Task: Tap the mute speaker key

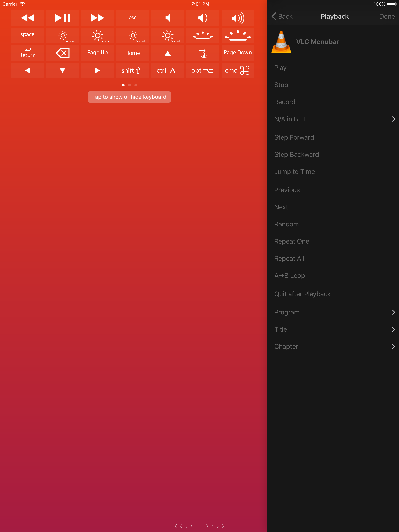Action: pos(168,18)
